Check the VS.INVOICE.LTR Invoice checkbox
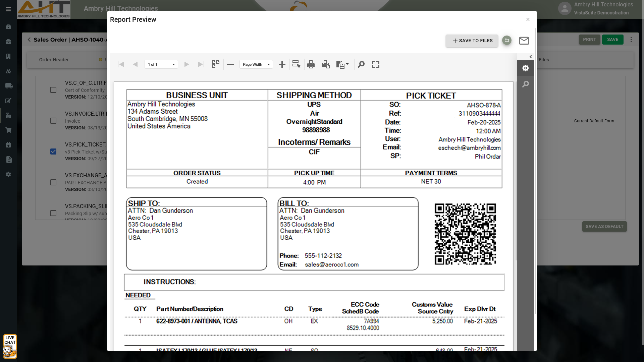The height and width of the screenshot is (362, 644). 53,121
